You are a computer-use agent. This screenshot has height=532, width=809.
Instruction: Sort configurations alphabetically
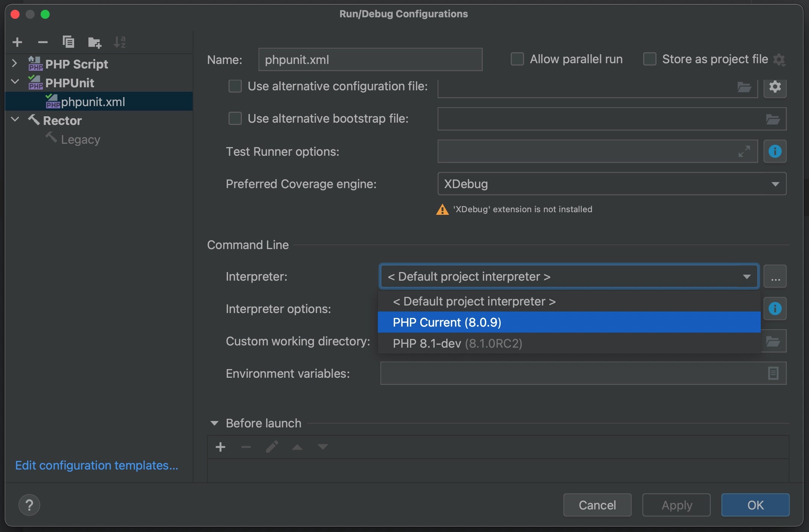tap(120, 42)
